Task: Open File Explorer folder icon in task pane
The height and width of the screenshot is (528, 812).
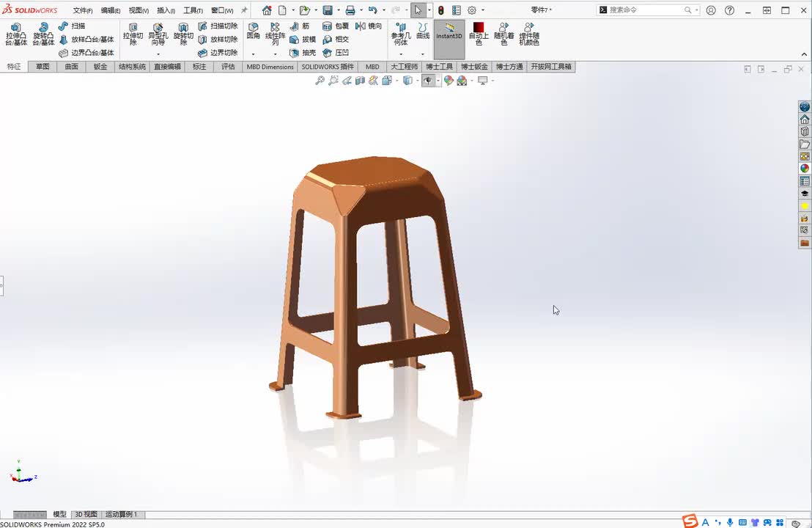Action: 804,144
